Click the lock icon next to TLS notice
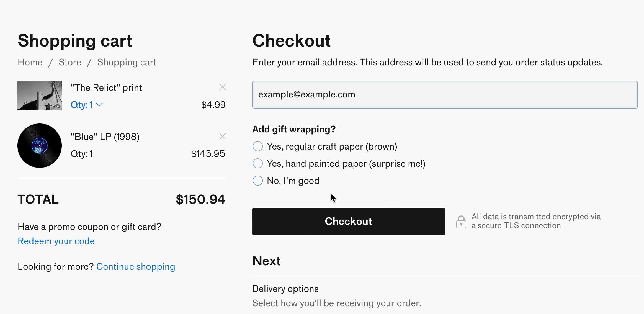The width and height of the screenshot is (644, 314). (461, 221)
